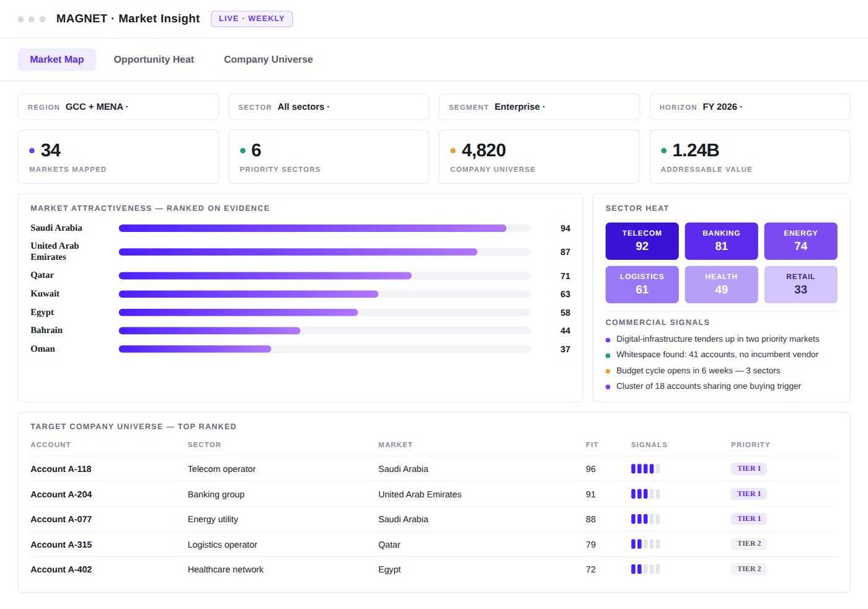The width and height of the screenshot is (868, 609).
Task: Click the TIER 1 badge for Account A-077
Action: [749, 518]
